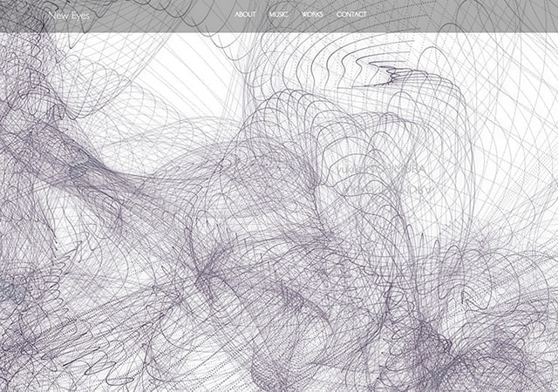Navigate to ABOUT from the top menu
Screen dimensions: 558x392
(245, 15)
